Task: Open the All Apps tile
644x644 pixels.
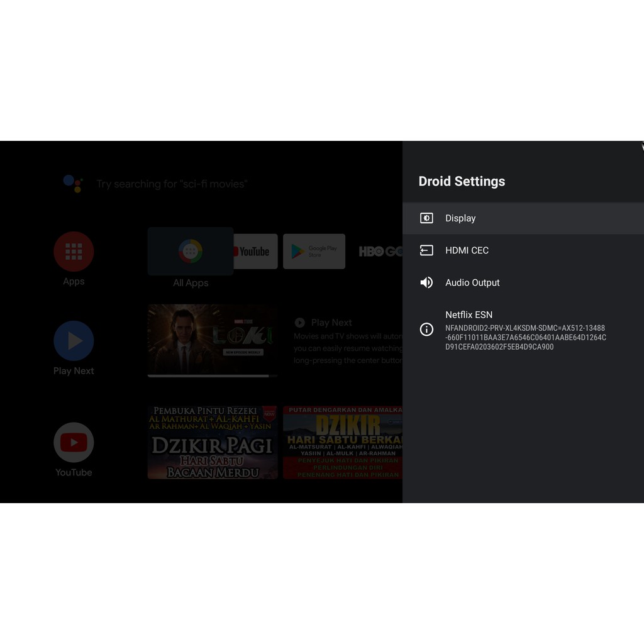Action: (x=190, y=252)
